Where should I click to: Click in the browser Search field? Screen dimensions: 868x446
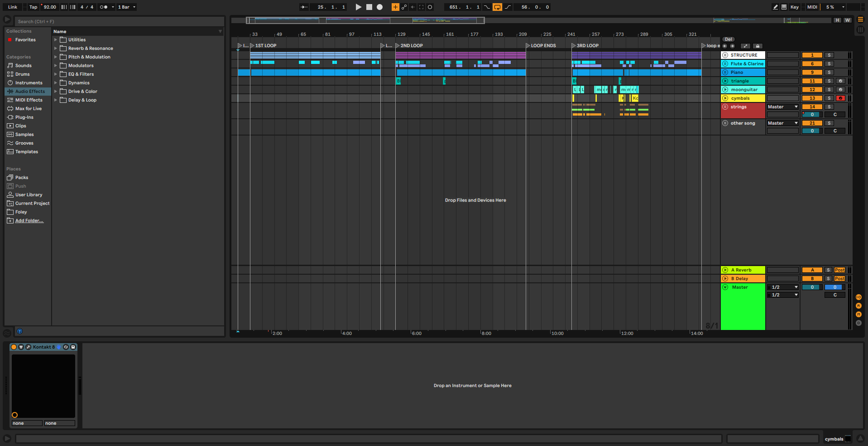point(120,21)
